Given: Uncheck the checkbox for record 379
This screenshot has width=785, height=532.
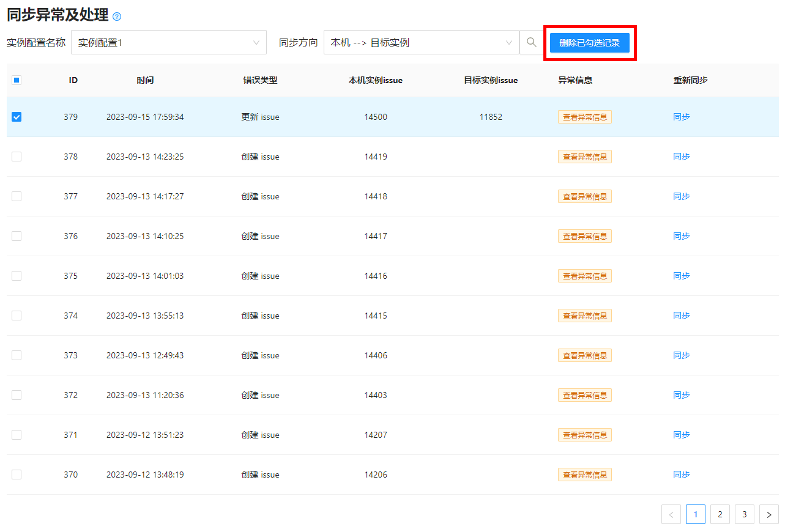Looking at the screenshot, I should tap(17, 117).
